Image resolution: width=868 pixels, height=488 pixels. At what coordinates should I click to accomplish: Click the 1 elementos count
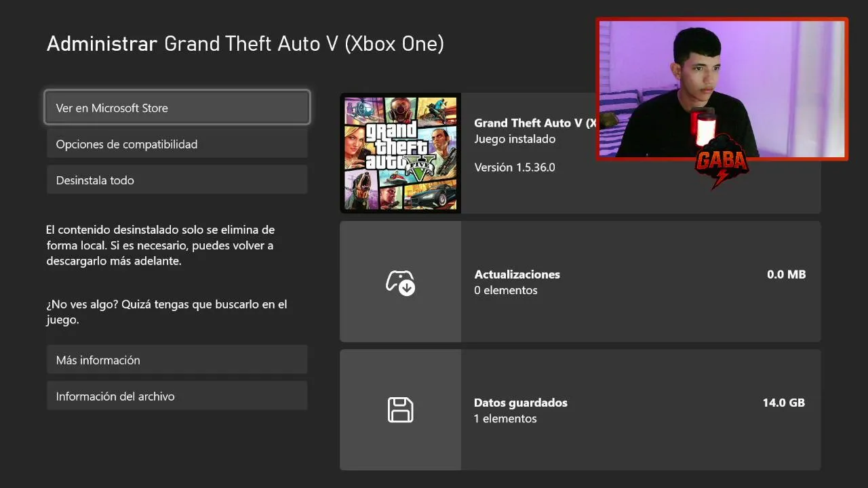tap(505, 418)
